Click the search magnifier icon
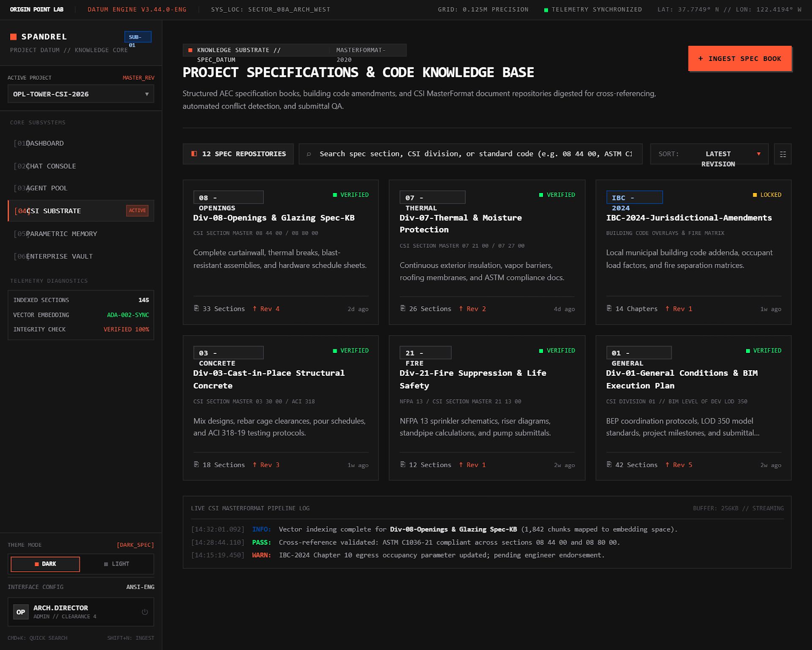Screen dimensions: 812x650 tap(309, 154)
